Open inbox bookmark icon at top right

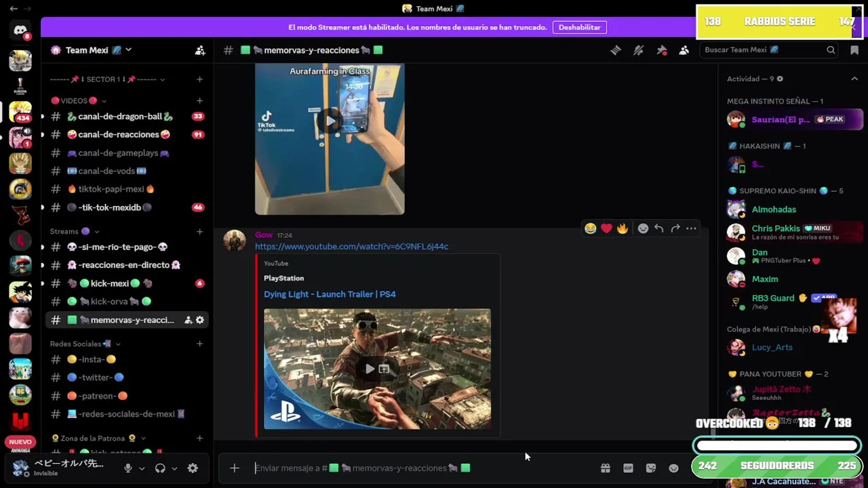854,50
